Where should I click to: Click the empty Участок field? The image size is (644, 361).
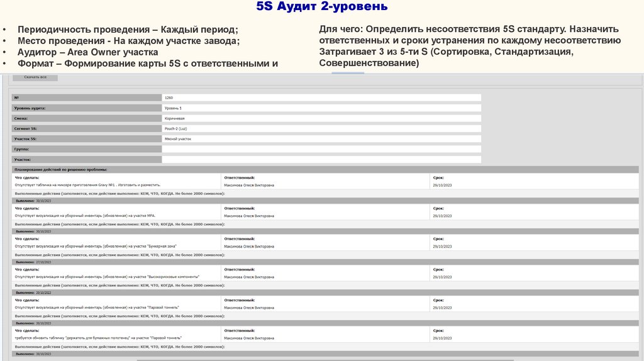[x=321, y=159]
